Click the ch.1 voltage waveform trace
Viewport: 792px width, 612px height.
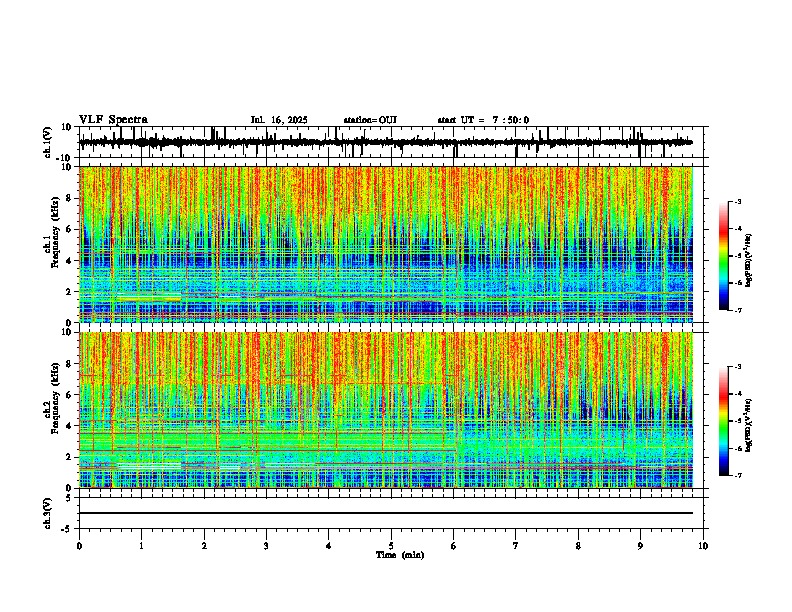[x=386, y=142]
